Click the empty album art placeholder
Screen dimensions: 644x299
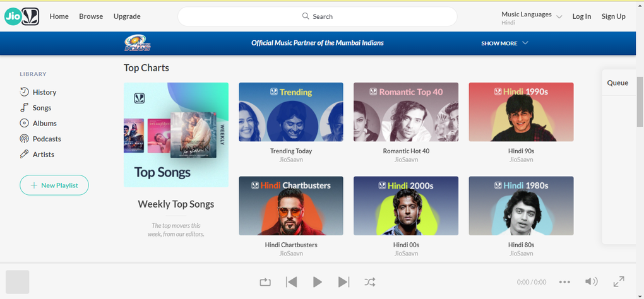point(17,282)
